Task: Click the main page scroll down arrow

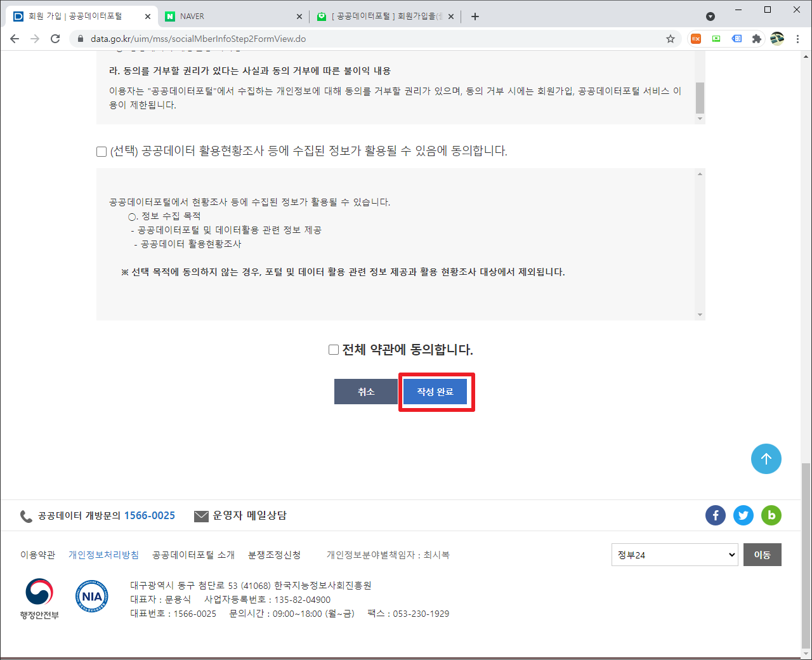Action: pos(806,654)
